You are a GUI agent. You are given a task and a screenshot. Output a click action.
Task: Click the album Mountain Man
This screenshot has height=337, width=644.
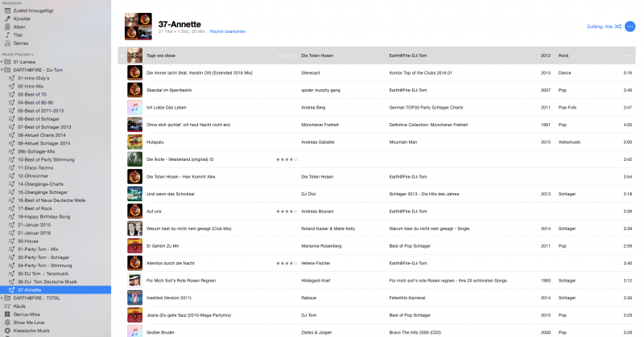pos(403,142)
